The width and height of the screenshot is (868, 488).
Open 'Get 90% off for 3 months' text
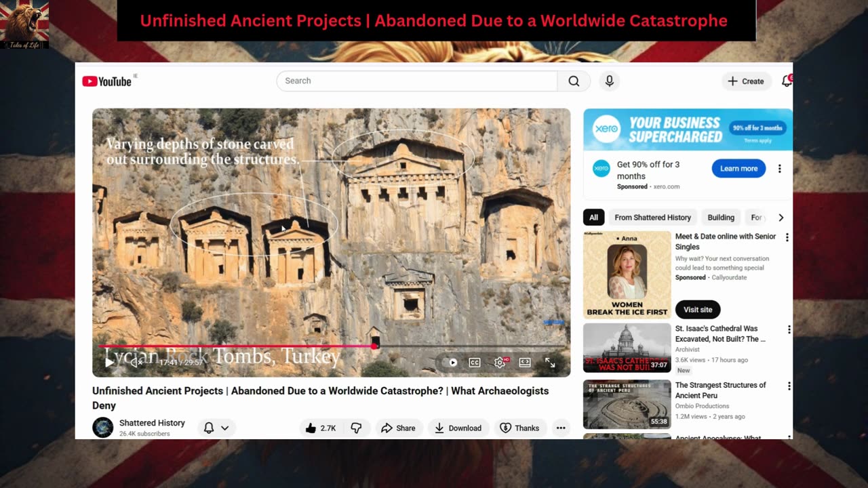coord(648,170)
